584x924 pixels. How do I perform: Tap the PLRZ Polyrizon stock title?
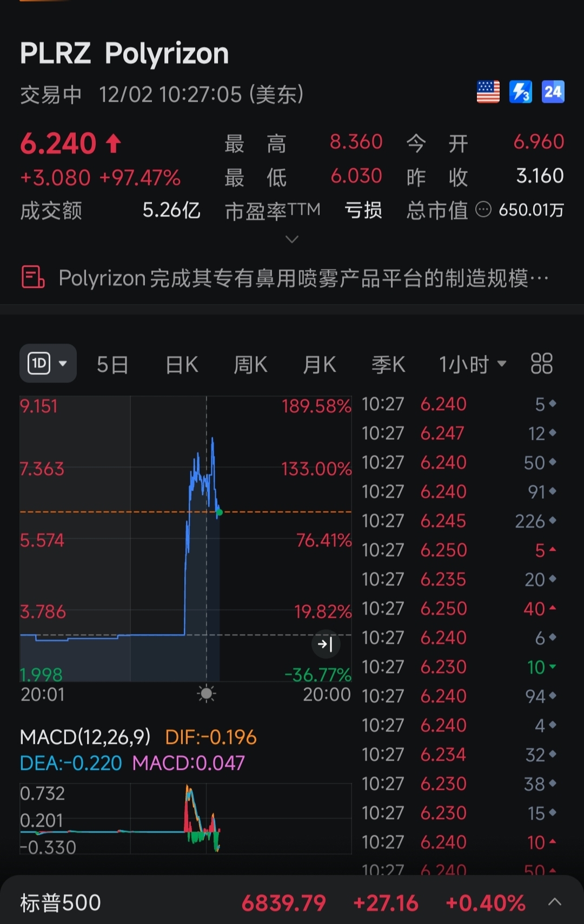(x=124, y=54)
